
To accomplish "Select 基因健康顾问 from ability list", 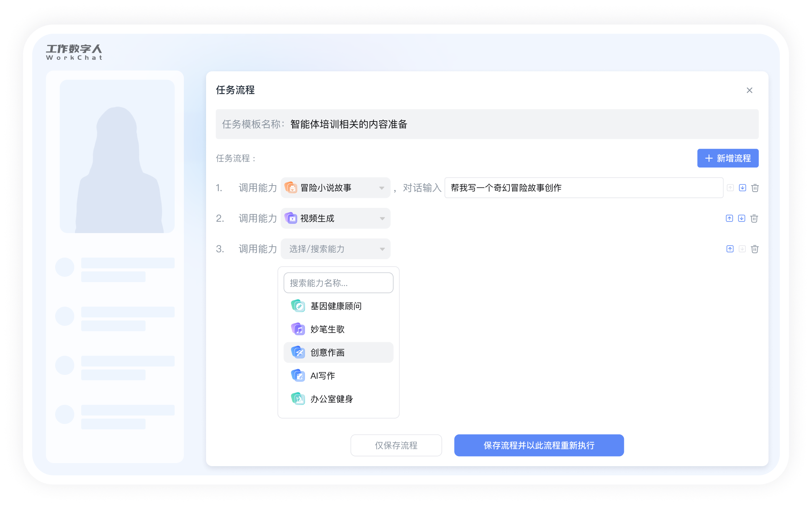I will pos(336,306).
